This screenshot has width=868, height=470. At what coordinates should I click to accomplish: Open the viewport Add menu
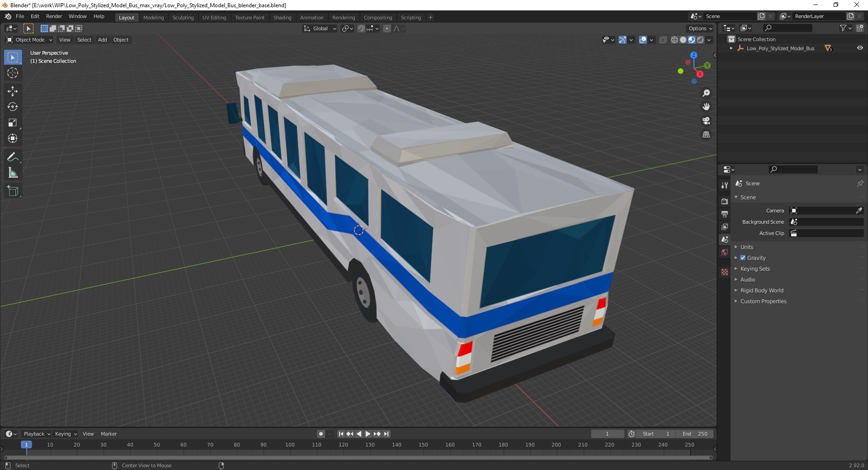(x=103, y=40)
